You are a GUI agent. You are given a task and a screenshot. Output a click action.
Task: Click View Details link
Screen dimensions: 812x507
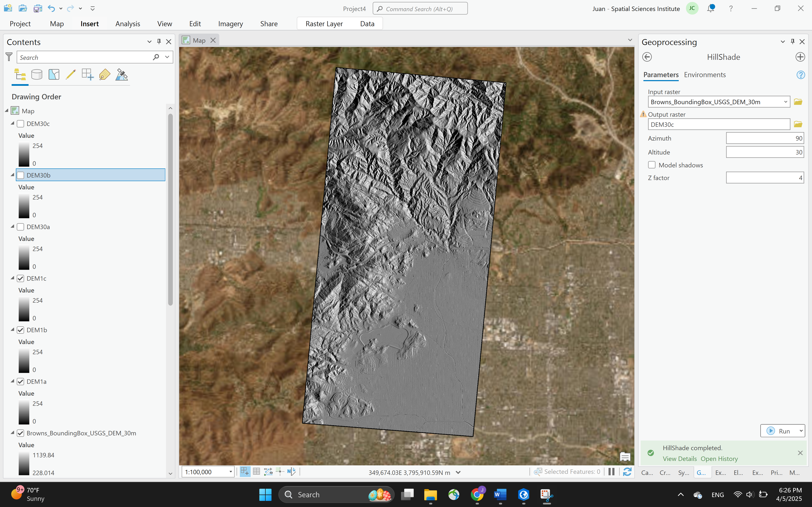coord(680,459)
